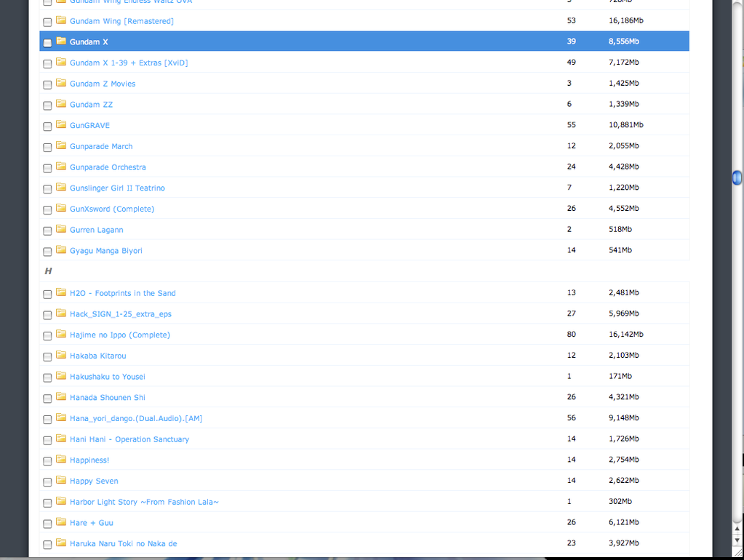
Task: Open Harbor Light Story ~From Fashion Lala~
Action: coord(144,502)
